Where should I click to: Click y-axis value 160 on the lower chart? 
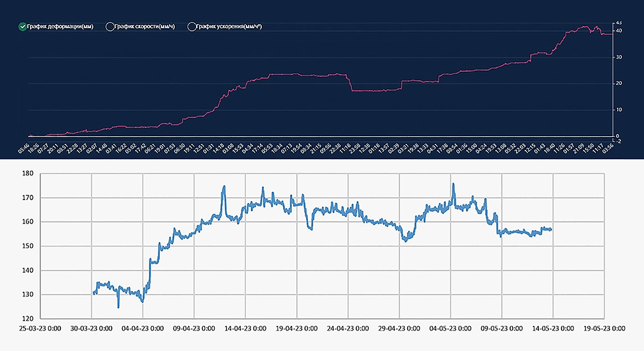27,222
